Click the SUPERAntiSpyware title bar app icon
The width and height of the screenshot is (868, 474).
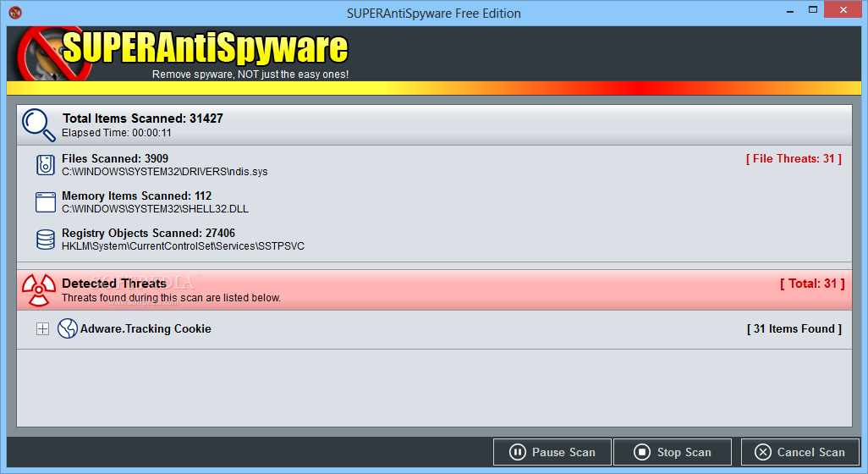tap(15, 12)
